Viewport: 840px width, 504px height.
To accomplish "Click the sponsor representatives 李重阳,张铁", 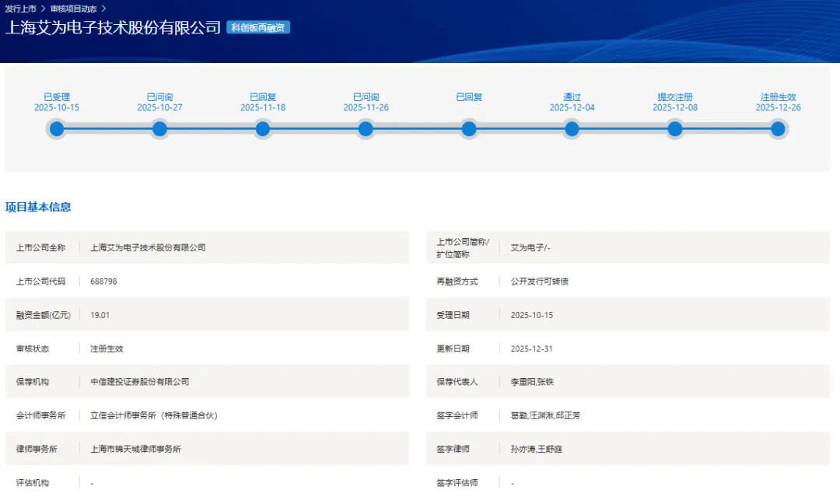I will [x=532, y=382].
